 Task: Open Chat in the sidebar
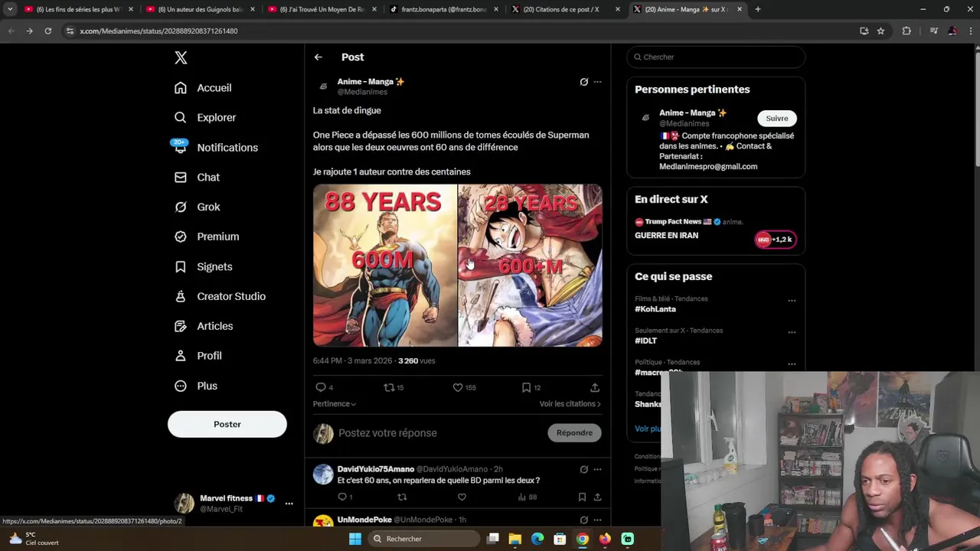(x=197, y=178)
